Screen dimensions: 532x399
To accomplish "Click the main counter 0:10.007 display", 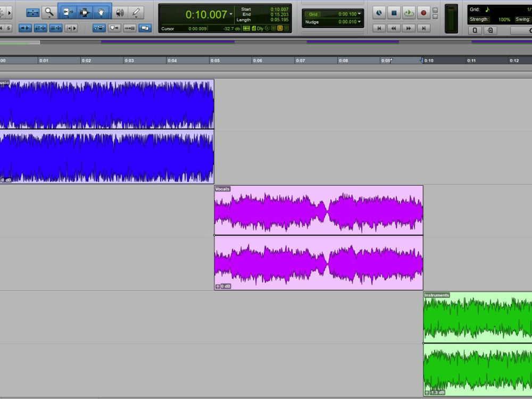I will tap(206, 14).
